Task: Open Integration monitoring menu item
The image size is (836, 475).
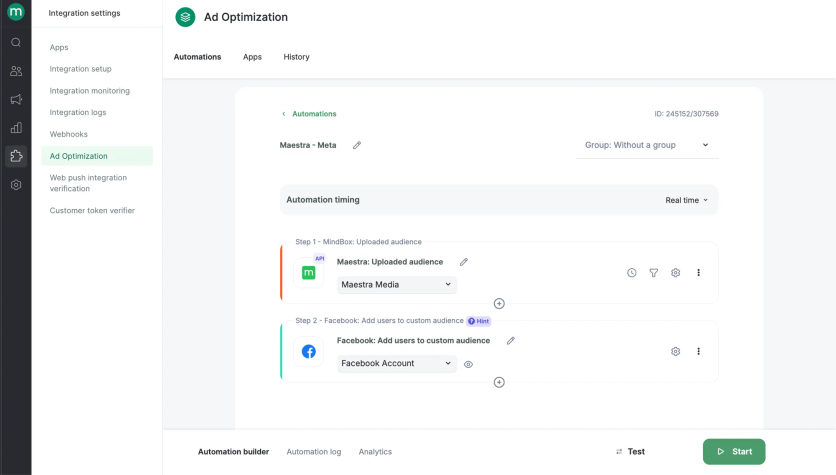Action: [90, 91]
